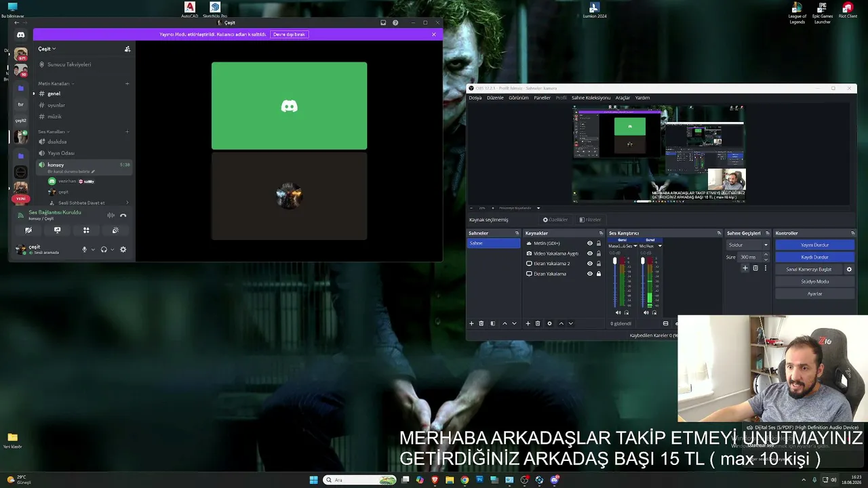Launch AutoCAD from the desktop

point(190,10)
